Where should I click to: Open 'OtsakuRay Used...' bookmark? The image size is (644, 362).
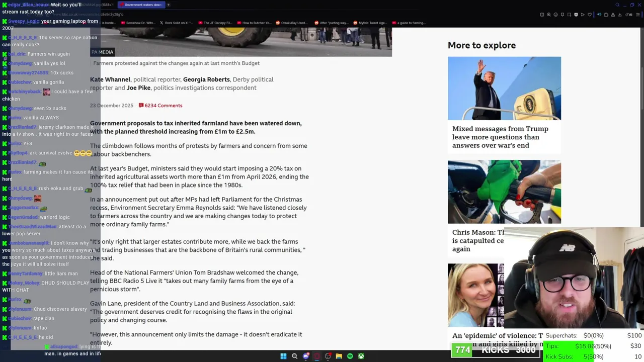(x=291, y=23)
